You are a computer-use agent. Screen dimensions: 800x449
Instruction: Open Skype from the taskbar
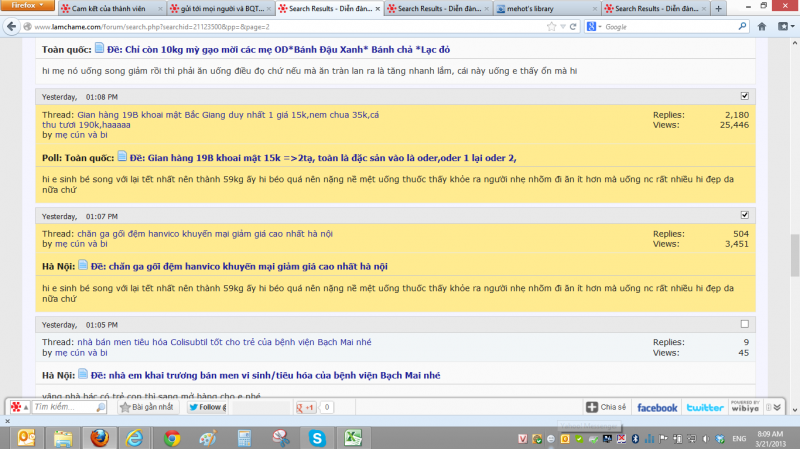click(x=317, y=438)
